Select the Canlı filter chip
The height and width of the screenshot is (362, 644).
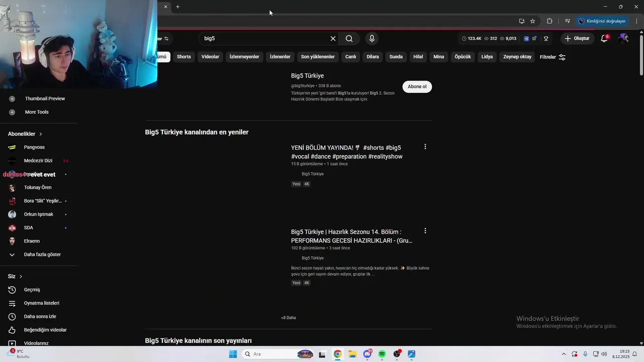click(351, 57)
